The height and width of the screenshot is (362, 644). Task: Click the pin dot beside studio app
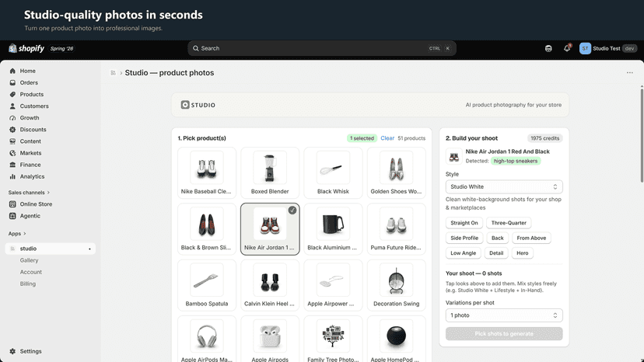coord(89,249)
